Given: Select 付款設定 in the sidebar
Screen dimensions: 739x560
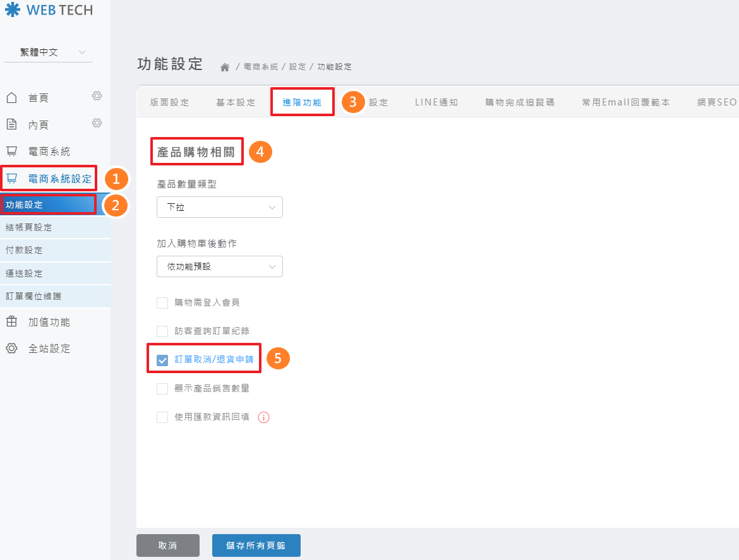Looking at the screenshot, I should (24, 250).
